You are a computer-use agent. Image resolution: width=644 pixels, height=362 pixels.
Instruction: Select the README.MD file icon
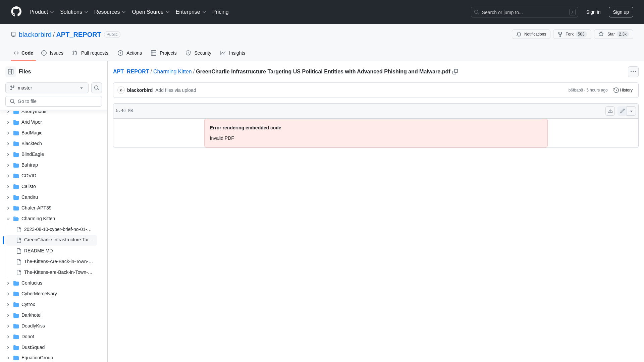tap(19, 251)
